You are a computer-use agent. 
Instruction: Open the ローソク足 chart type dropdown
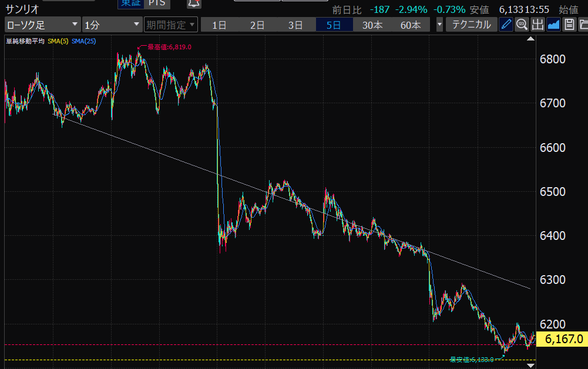[x=42, y=25]
